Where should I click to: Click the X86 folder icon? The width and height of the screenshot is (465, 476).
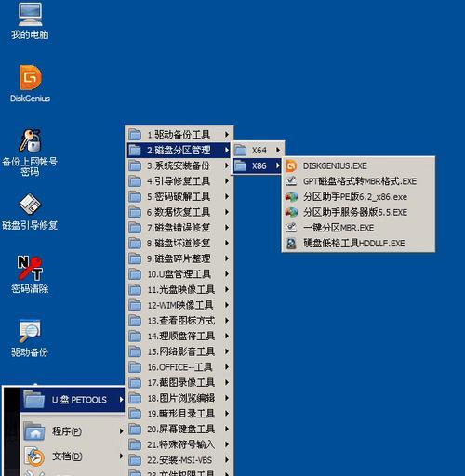(x=241, y=165)
